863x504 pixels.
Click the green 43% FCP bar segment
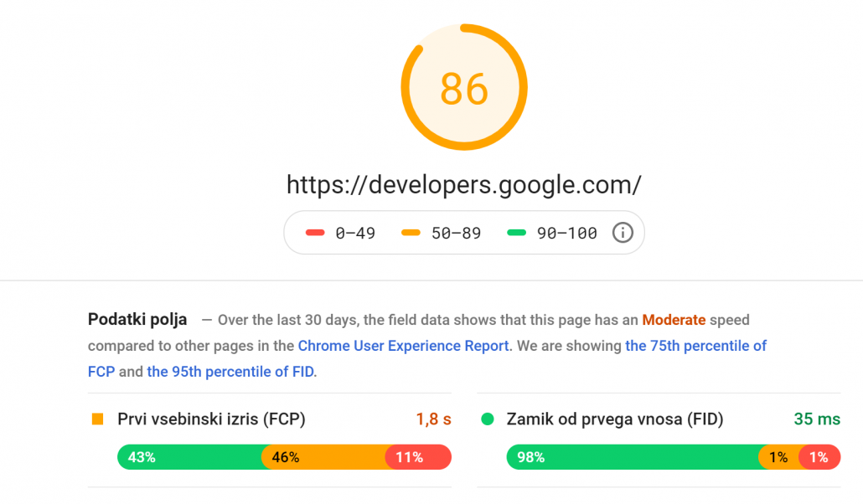click(x=189, y=457)
